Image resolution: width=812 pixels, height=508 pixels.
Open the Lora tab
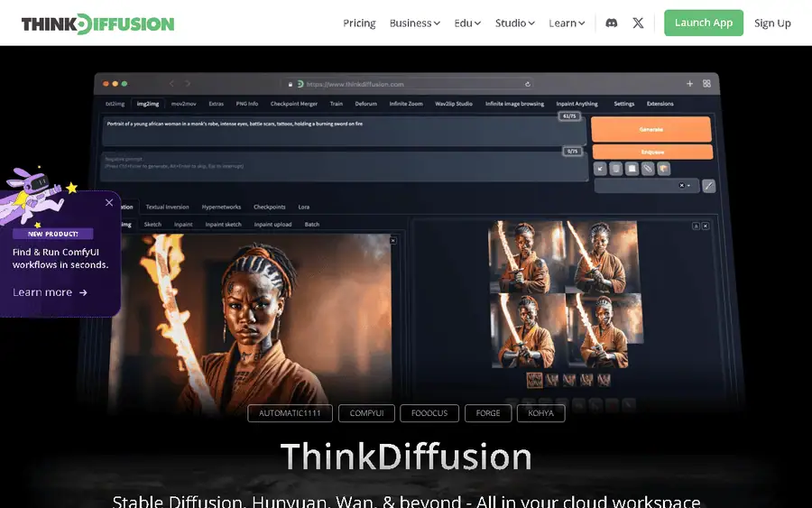tap(303, 207)
